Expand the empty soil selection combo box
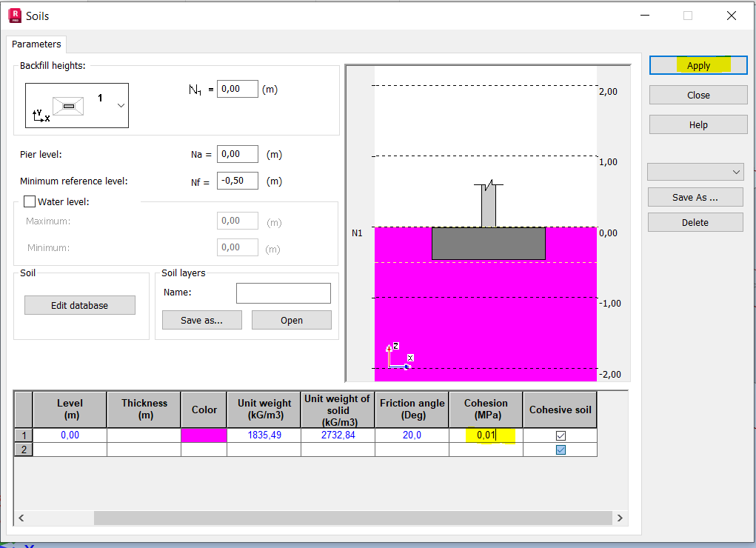This screenshot has height=548, width=756. (737, 171)
